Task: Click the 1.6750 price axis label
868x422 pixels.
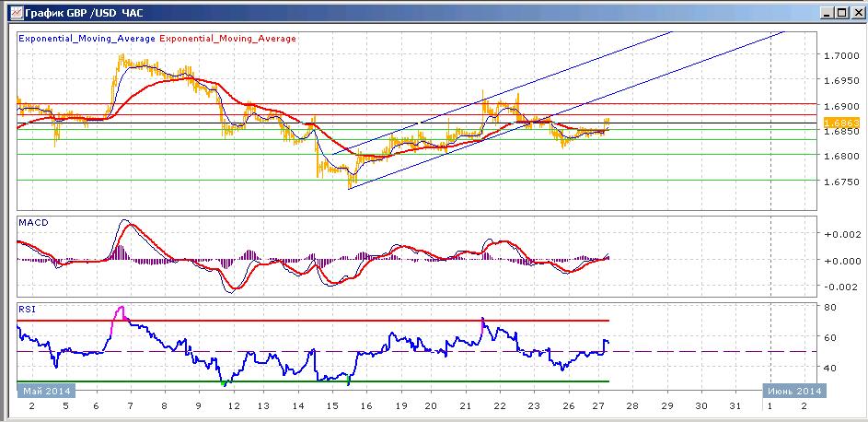Action: [841, 182]
